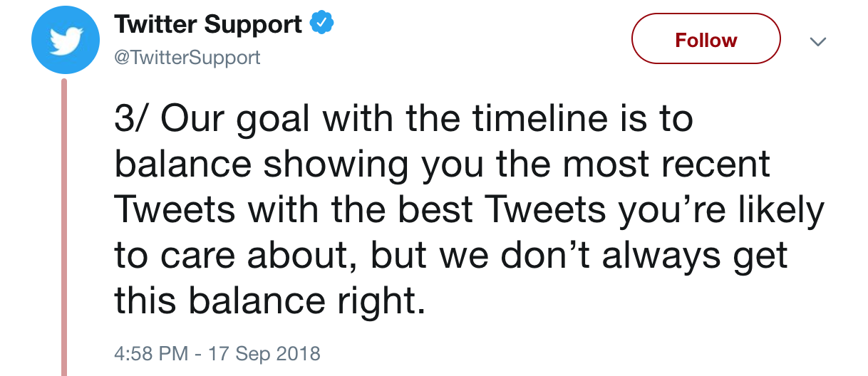The width and height of the screenshot is (868, 376).
Task: Click the '3/' thread number
Action: click(x=132, y=119)
